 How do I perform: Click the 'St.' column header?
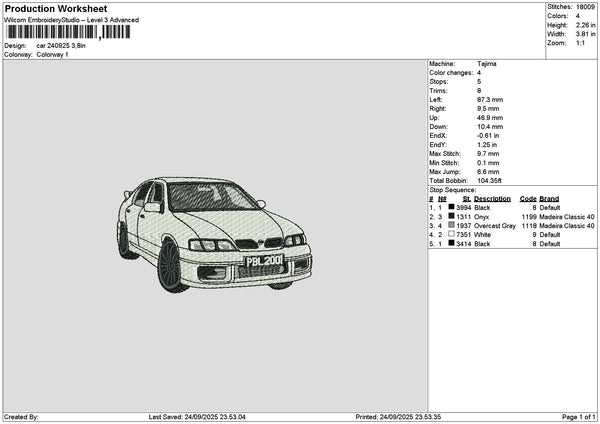(466, 199)
